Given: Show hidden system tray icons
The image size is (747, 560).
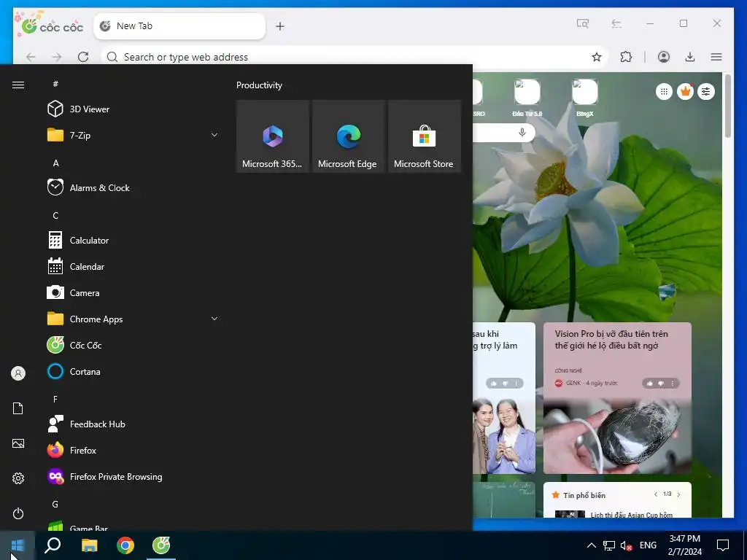Looking at the screenshot, I should tap(591, 545).
